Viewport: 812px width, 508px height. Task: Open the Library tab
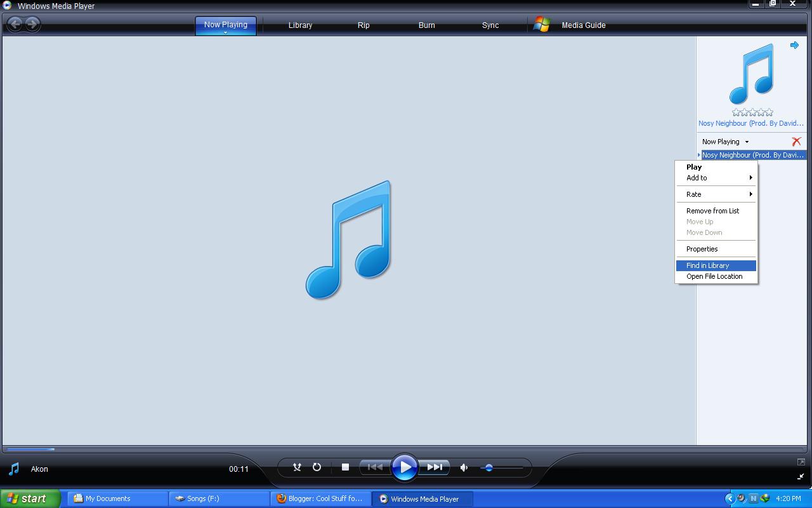coord(300,25)
